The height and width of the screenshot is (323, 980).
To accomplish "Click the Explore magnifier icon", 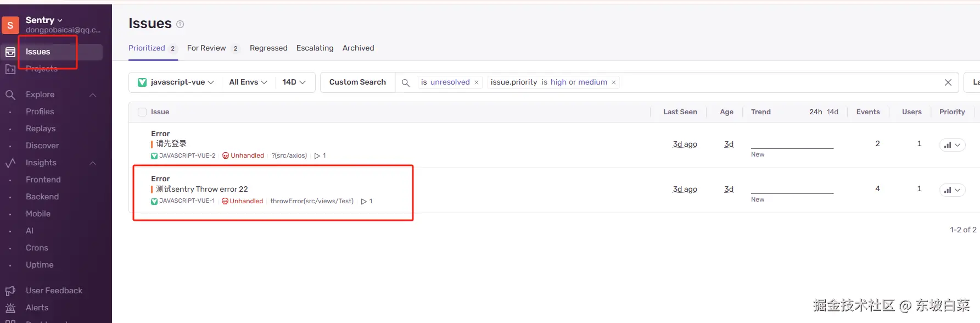I will point(10,95).
